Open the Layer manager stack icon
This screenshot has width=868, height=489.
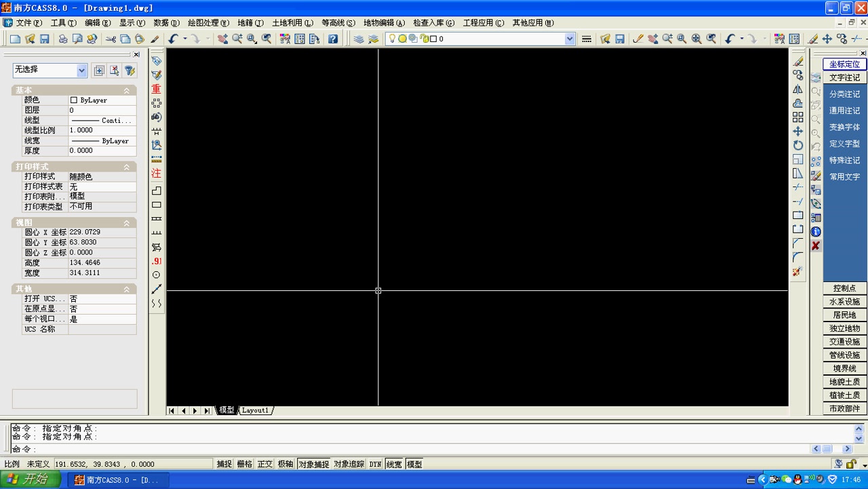[x=358, y=39]
